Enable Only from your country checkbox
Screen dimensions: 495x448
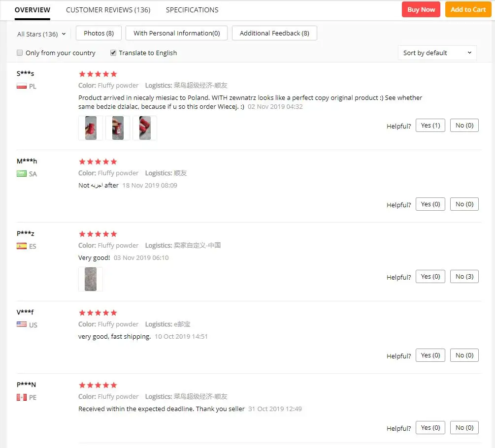pyautogui.click(x=20, y=53)
